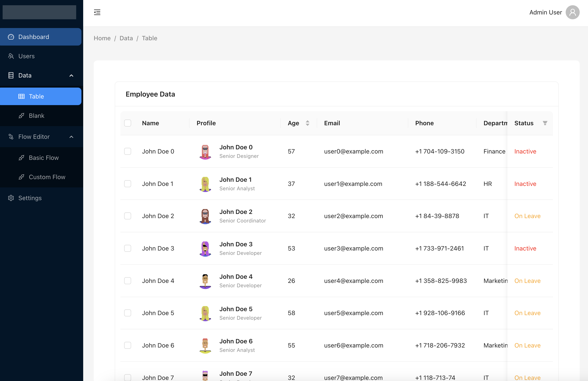Click John Doe 0's profile avatar

point(205,152)
